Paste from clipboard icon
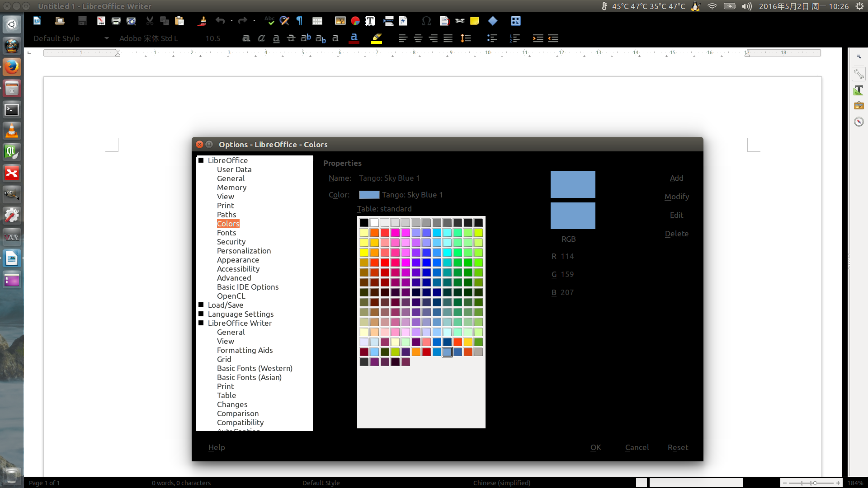The width and height of the screenshot is (868, 488). (179, 21)
